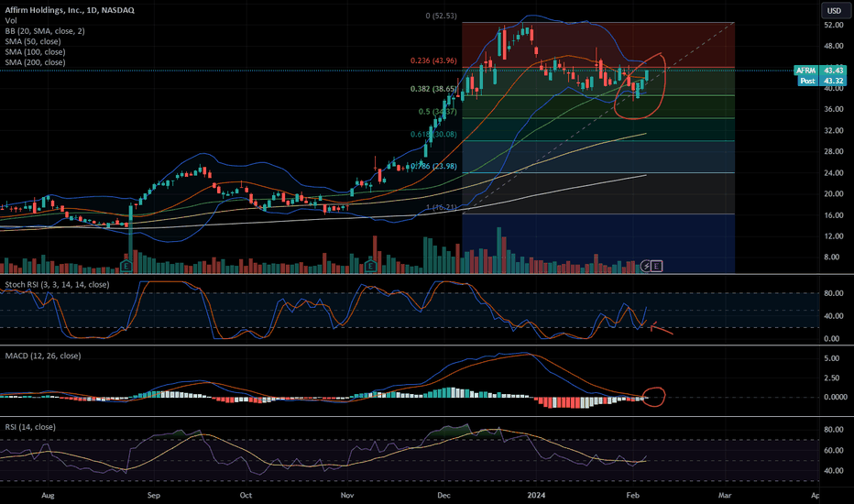The width and height of the screenshot is (854, 504).
Task: Click the Aug label on time axis
Action: click(x=48, y=495)
